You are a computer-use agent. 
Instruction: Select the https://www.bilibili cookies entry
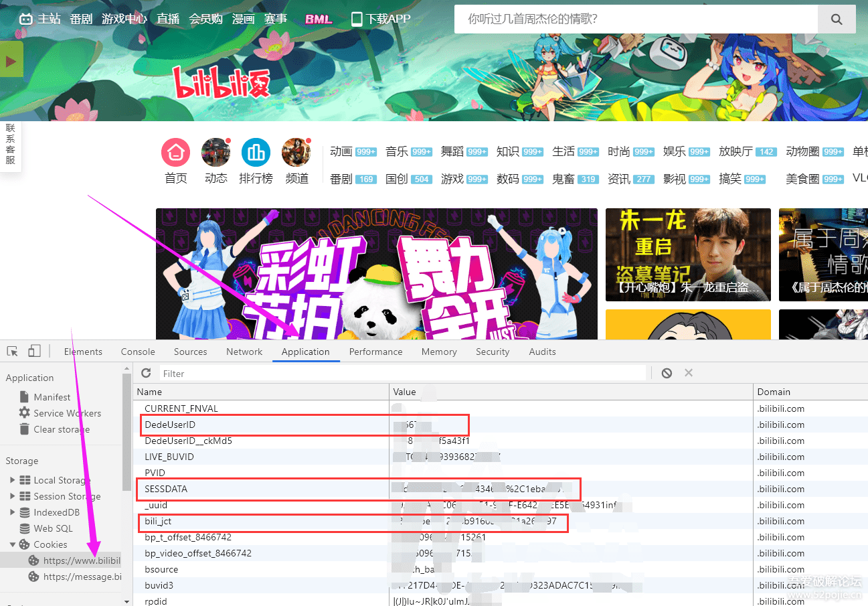coord(74,560)
